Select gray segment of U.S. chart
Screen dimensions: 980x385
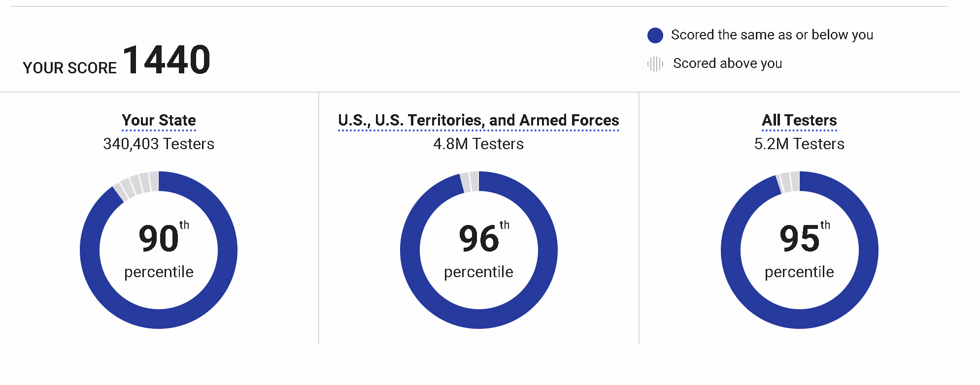[x=470, y=182]
